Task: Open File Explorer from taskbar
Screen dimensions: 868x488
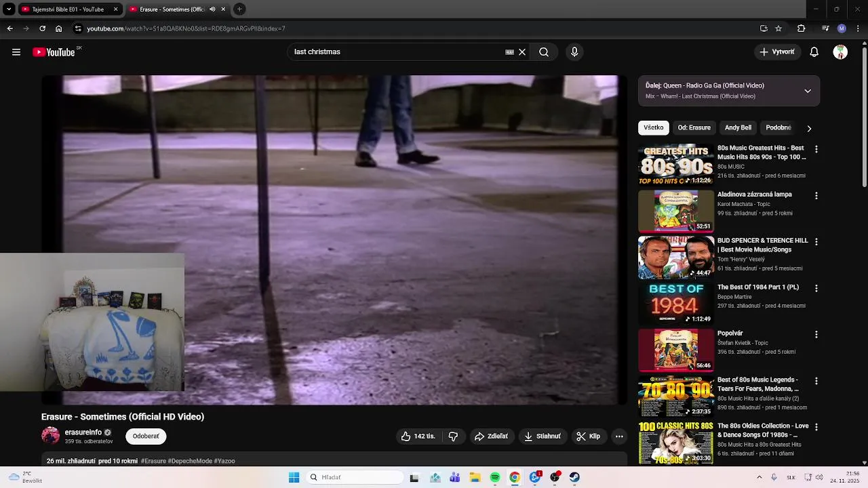Action: (x=475, y=477)
